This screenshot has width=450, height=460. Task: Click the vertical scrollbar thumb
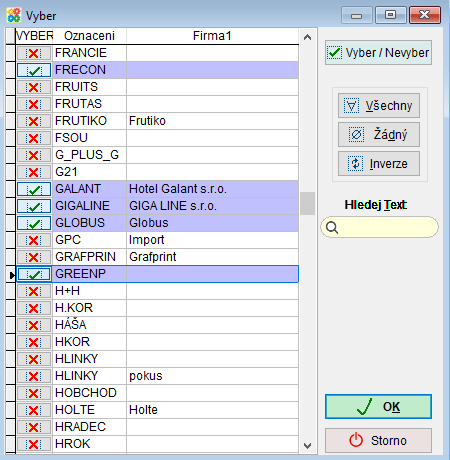pos(307,203)
